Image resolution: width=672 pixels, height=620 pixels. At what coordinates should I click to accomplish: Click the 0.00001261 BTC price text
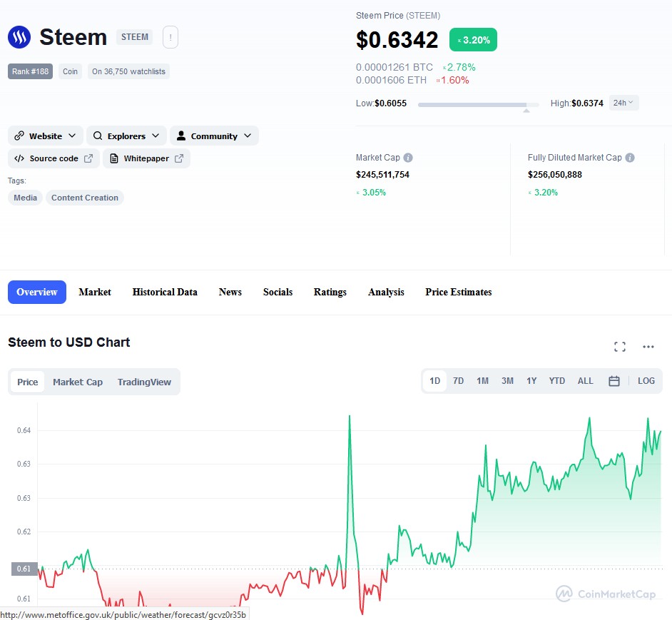(x=394, y=67)
